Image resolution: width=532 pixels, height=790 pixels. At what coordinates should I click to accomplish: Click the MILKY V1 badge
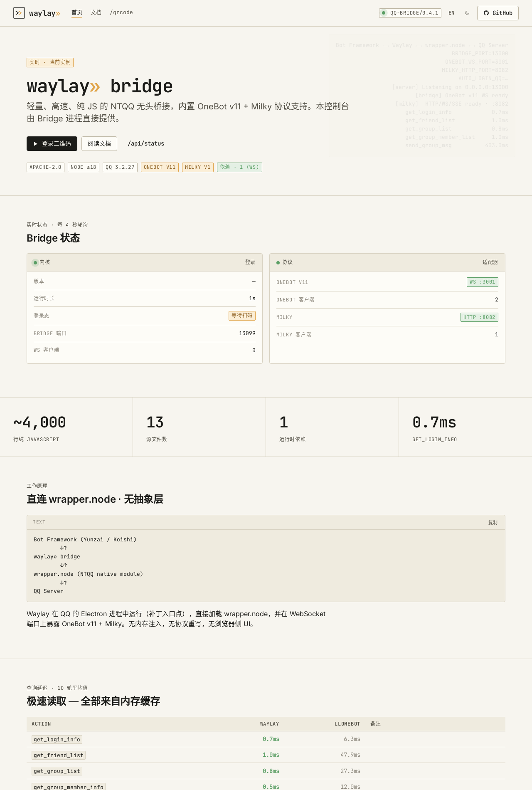[x=198, y=167]
